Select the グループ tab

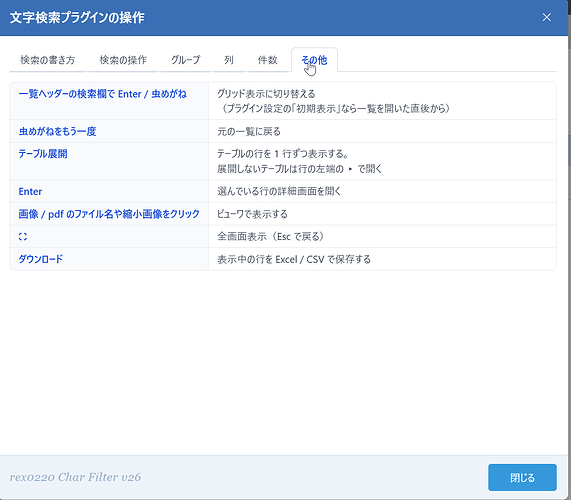pos(186,60)
